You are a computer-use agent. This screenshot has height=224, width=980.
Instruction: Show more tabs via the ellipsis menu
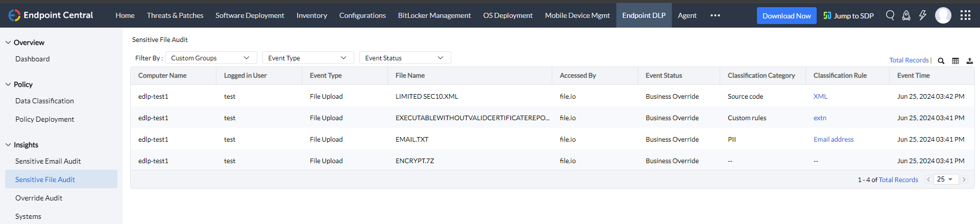click(715, 15)
